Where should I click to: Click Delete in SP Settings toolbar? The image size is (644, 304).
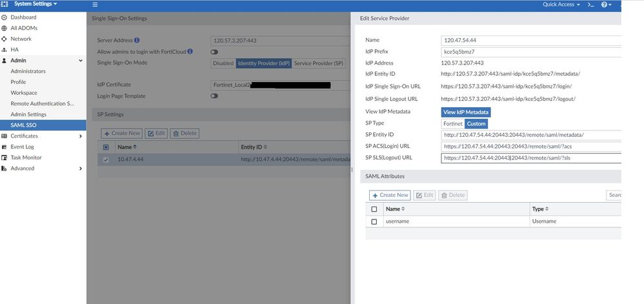tap(185, 133)
